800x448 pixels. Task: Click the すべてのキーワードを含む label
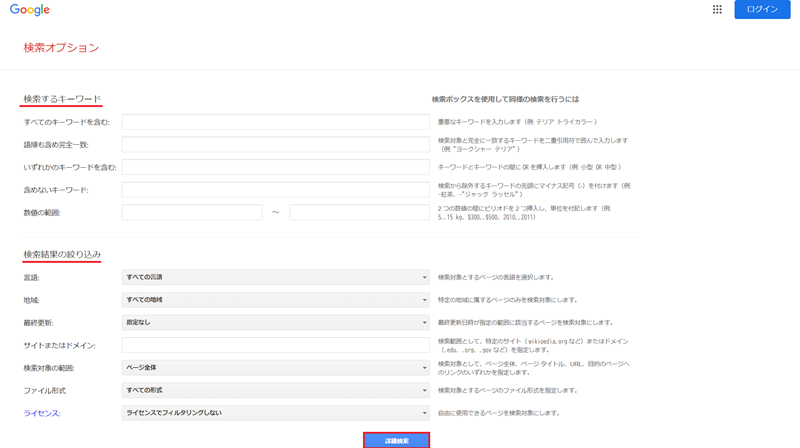[x=66, y=122]
